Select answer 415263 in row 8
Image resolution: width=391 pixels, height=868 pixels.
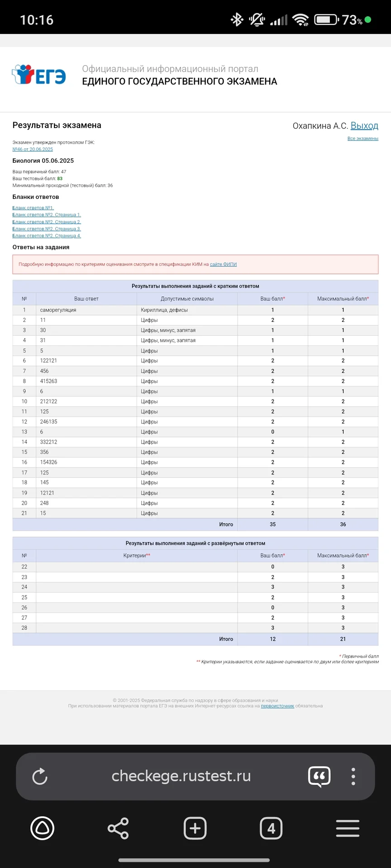(x=48, y=381)
